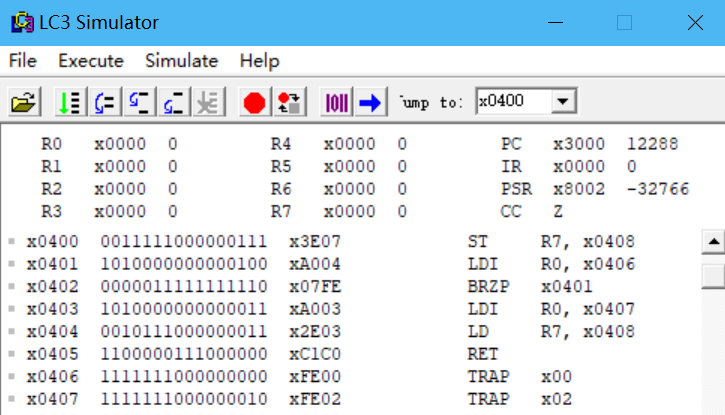Select hex value x07FE in memory
Viewport: 725px width, 415px height.
315,287
